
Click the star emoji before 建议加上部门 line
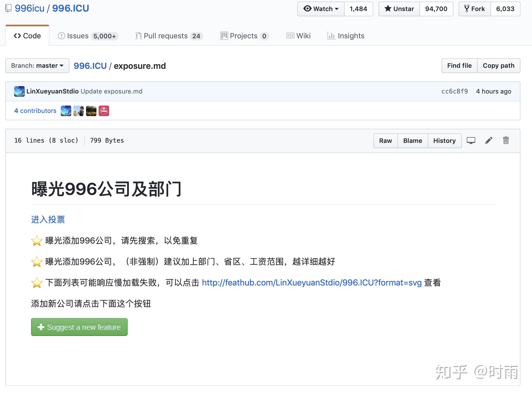[37, 262]
